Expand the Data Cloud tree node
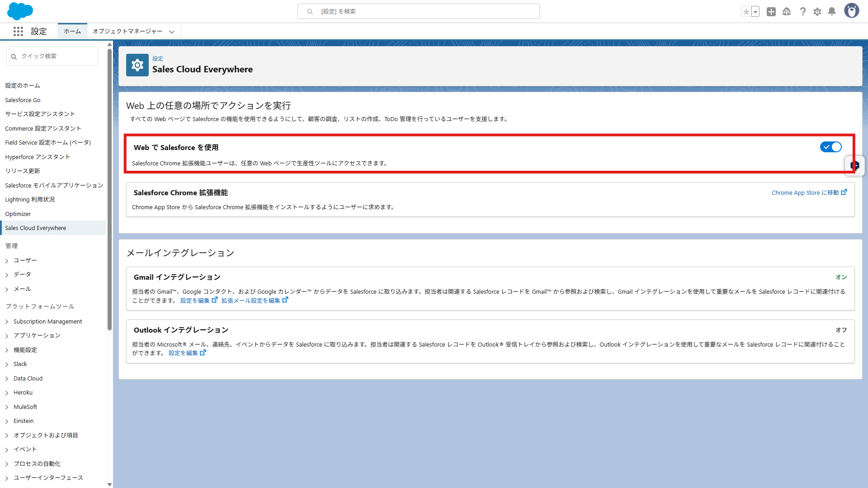This screenshot has height=488, width=868. pyautogui.click(x=7, y=379)
